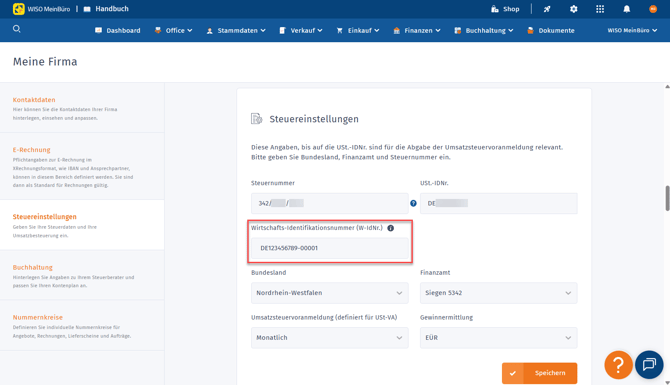Click the page vertical scrollbar thumb
Screen dimensions: 670x385
(x=667, y=198)
